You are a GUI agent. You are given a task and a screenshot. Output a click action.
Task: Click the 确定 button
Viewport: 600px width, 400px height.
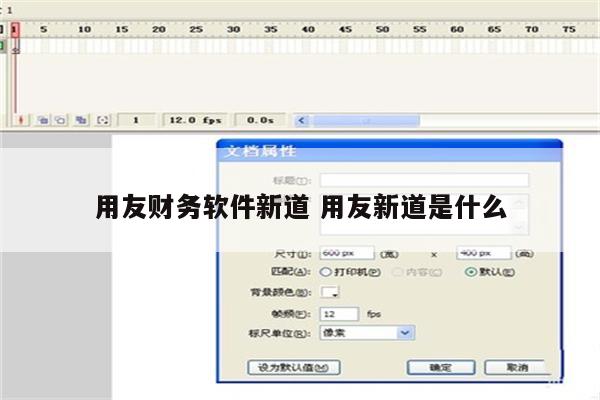pos(441,368)
